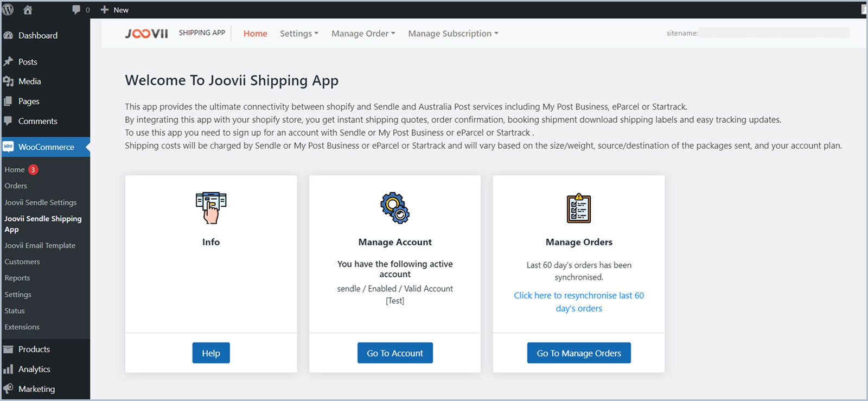This screenshot has height=401, width=868.
Task: Click the Manage Account gears icon
Action: (x=395, y=208)
